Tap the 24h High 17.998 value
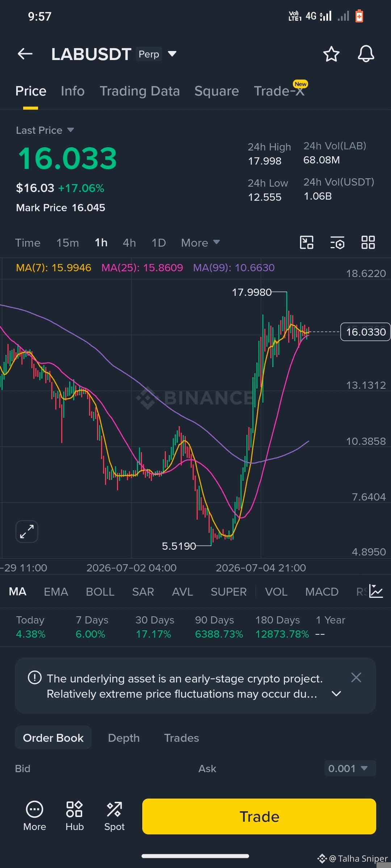391x868 pixels. pos(265,161)
